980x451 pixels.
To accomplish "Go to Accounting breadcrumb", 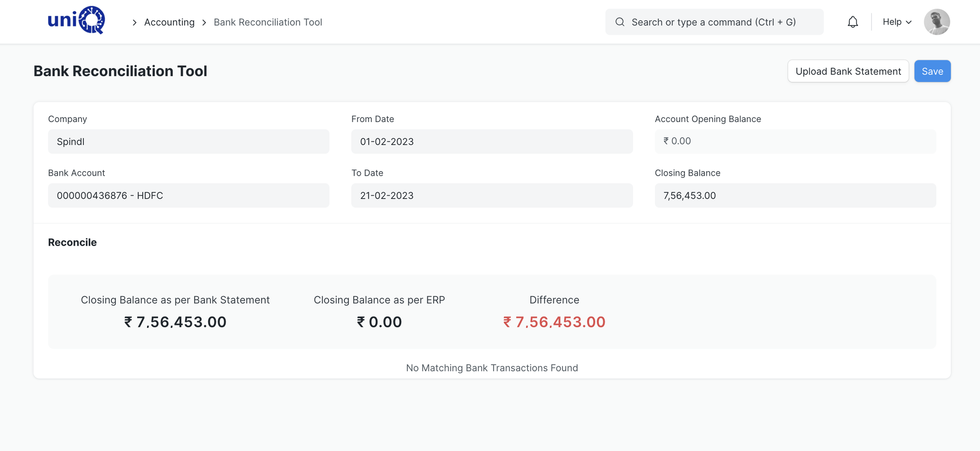I will 169,22.
